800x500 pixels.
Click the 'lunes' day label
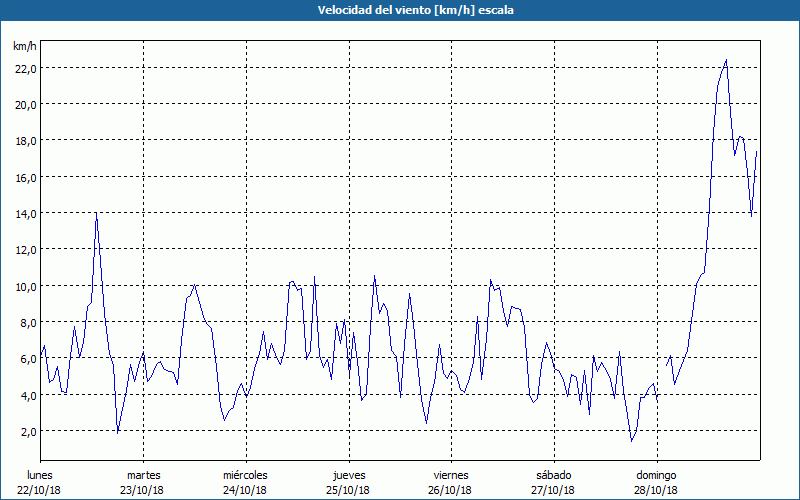click(x=40, y=475)
